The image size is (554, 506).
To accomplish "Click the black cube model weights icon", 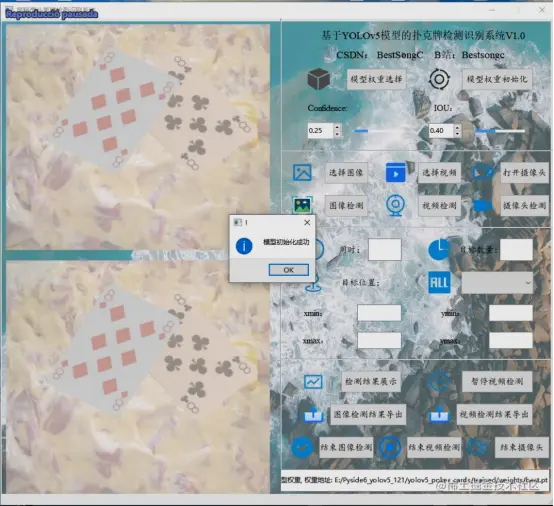I will tap(318, 79).
